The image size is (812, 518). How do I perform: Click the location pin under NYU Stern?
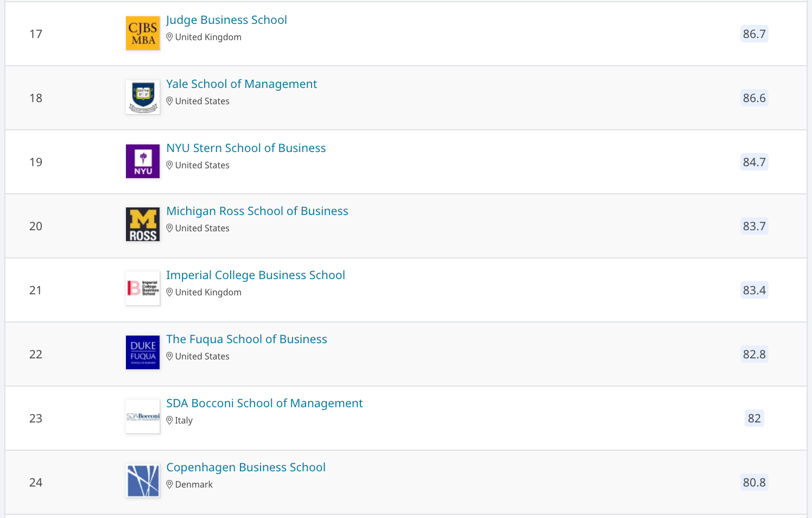coord(169,165)
